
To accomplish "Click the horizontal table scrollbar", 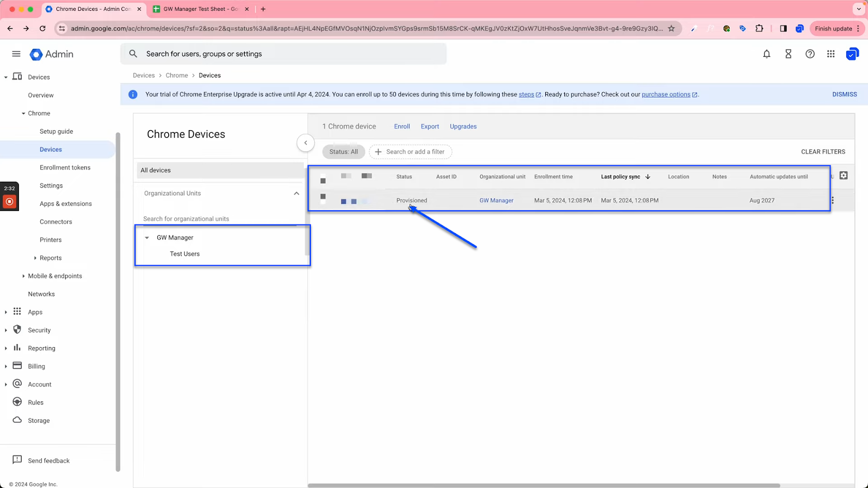I will [x=544, y=485].
